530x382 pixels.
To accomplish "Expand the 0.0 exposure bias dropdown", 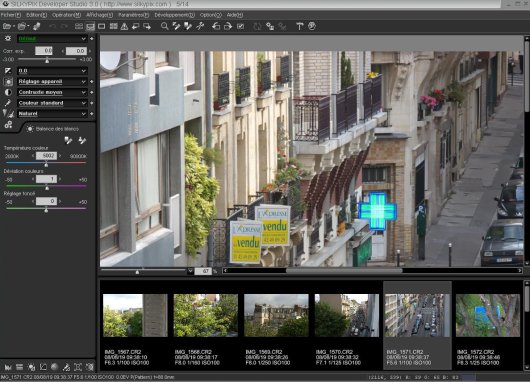I will (x=83, y=71).
